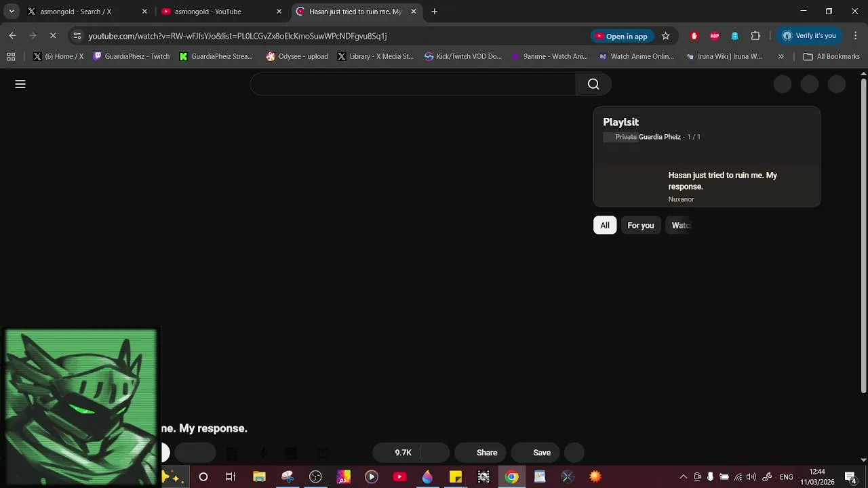Open the volume speaker tray icon
This screenshot has width=868, height=488.
tap(751, 477)
